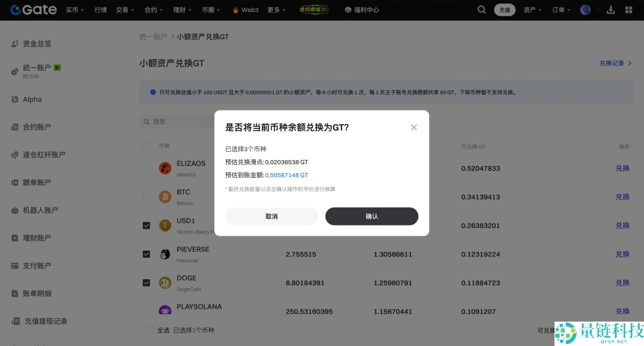Open the apps grid icon

(629, 10)
